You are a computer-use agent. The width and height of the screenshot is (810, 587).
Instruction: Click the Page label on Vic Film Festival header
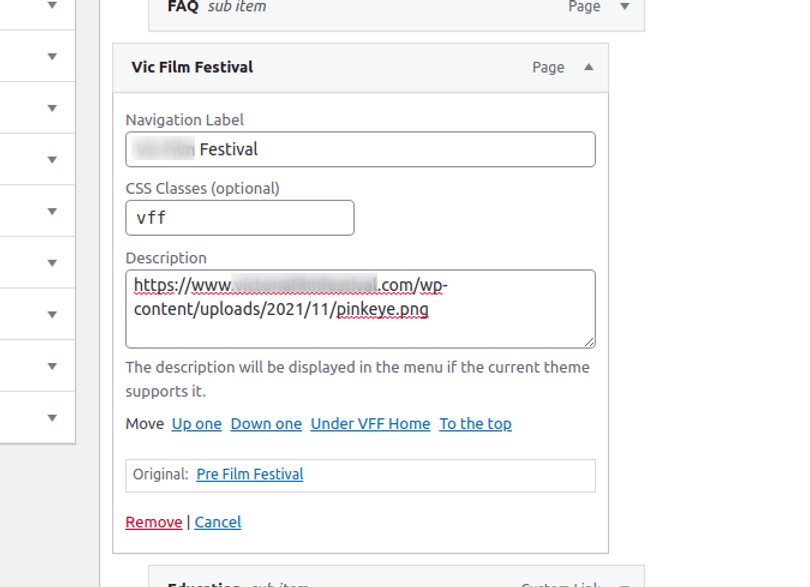(x=547, y=67)
